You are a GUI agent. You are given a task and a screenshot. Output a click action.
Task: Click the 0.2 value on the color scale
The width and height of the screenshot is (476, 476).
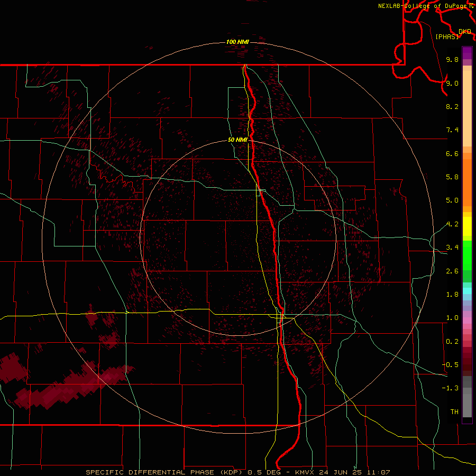point(452,342)
